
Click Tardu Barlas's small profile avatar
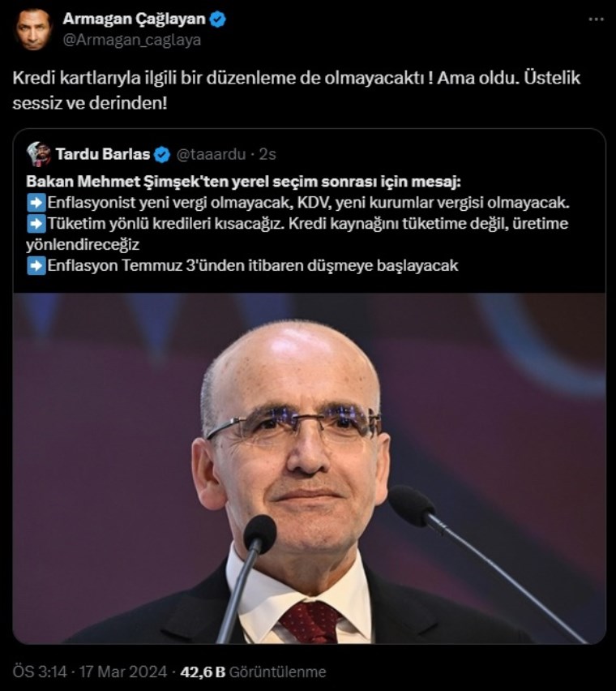(38, 154)
